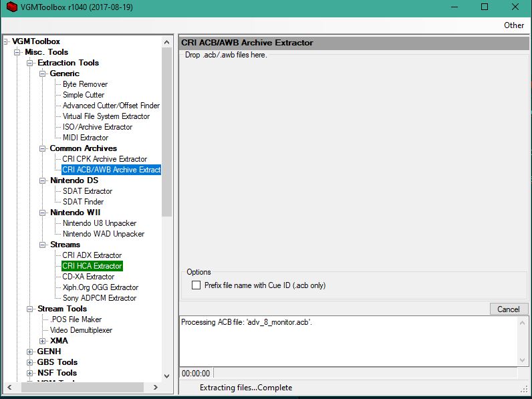Screen dimensions: 532x399
Task: Collapse the Nintendo DS node
Action: [42, 180]
